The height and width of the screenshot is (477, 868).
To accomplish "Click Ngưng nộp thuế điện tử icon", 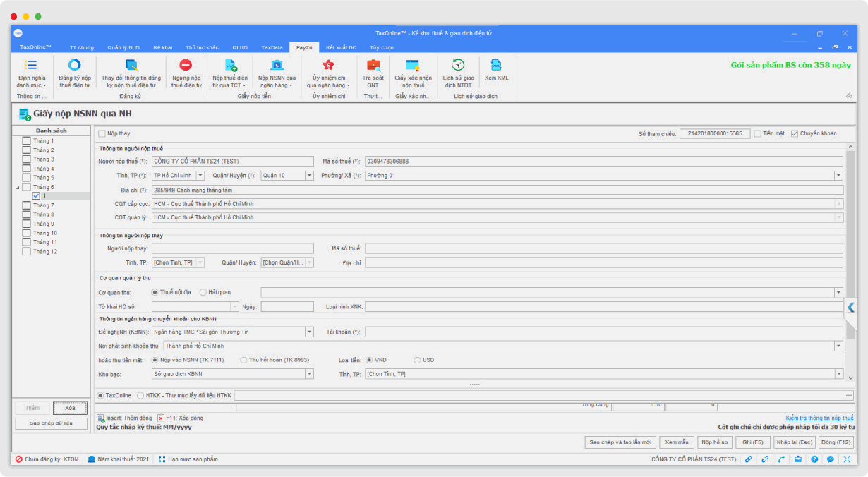I will pos(186,66).
